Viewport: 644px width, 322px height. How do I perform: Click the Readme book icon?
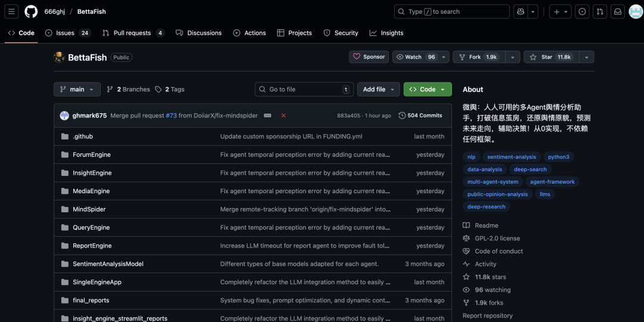pos(466,225)
